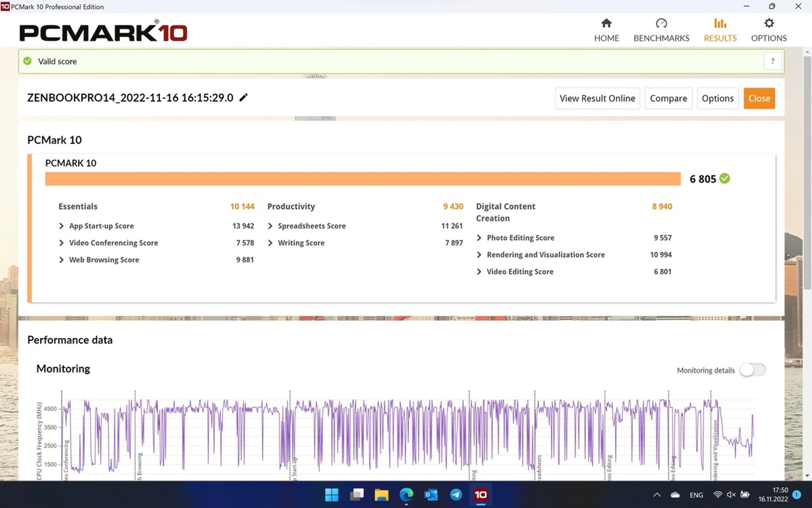Open the Windows Start menu
This screenshot has width=812, height=508.
332,494
